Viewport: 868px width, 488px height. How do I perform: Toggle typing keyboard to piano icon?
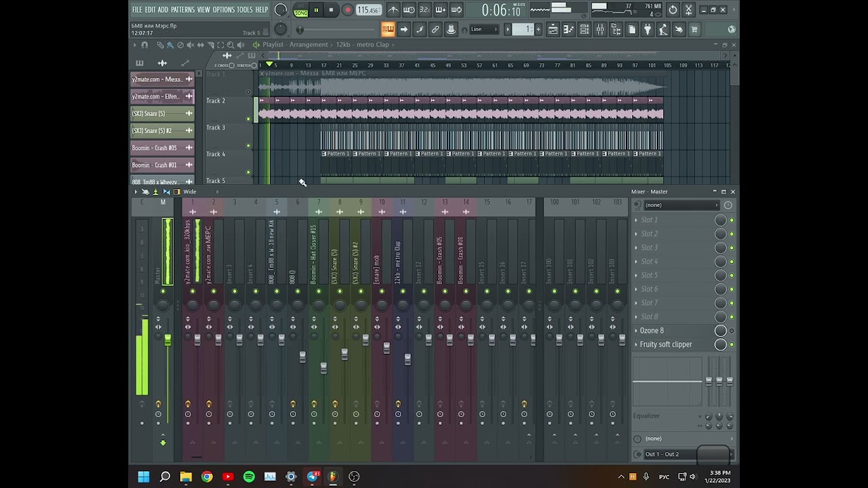[388, 29]
